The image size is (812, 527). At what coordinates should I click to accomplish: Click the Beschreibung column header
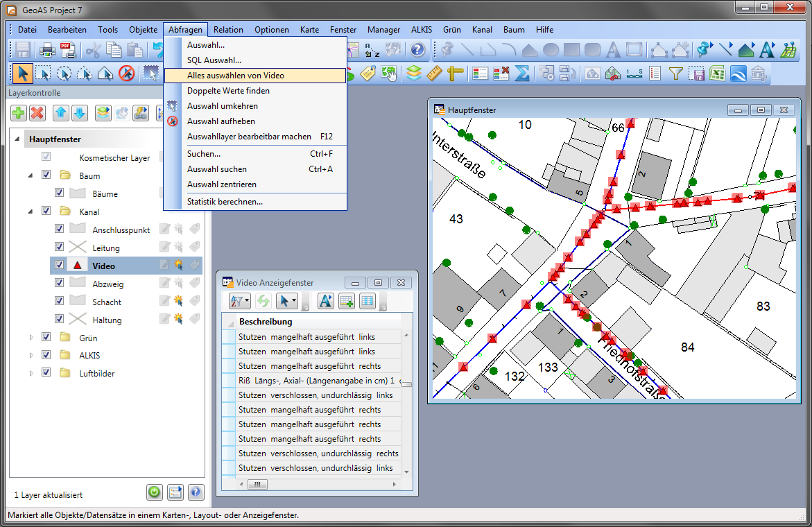[x=318, y=322]
